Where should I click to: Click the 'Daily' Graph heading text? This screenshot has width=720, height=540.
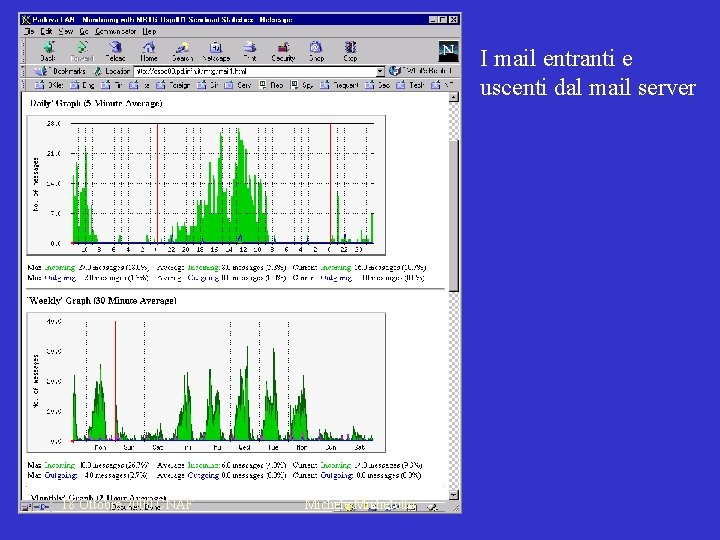(96, 103)
